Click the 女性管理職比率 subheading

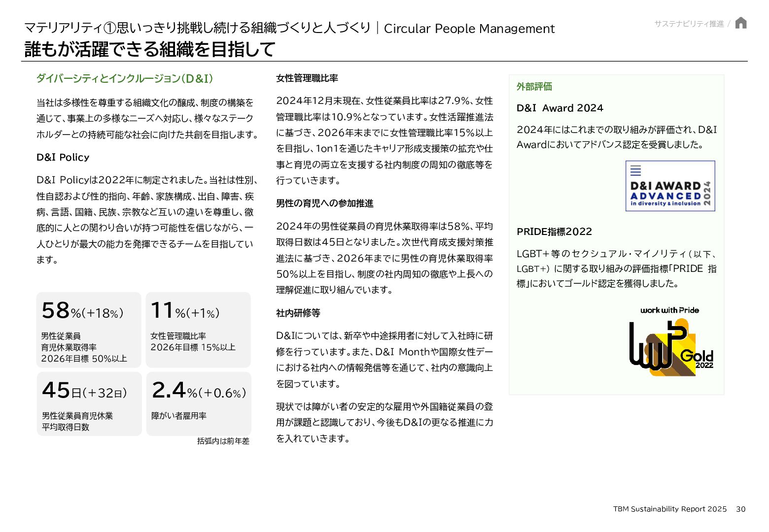tap(307, 78)
